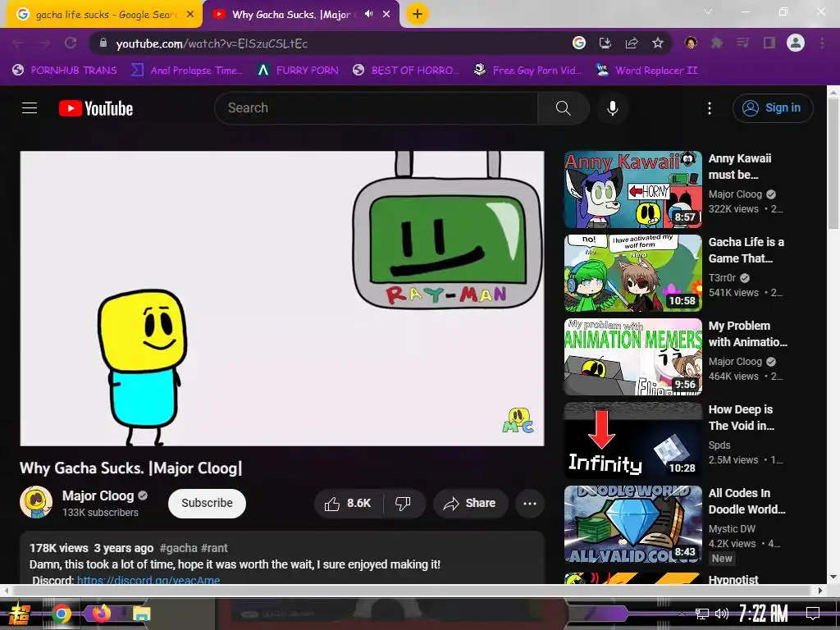This screenshot has height=630, width=840.
Task: Open Chrome from the taskbar
Action: (61, 614)
